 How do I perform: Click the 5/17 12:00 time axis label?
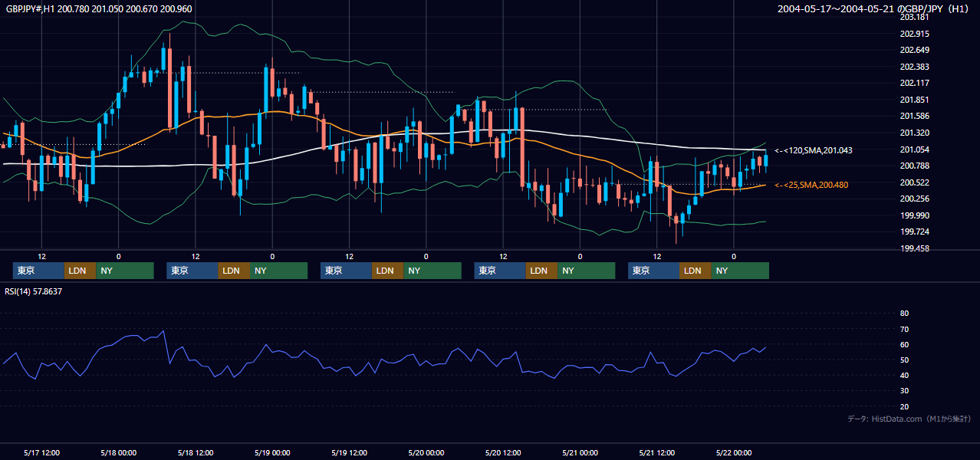(42, 453)
